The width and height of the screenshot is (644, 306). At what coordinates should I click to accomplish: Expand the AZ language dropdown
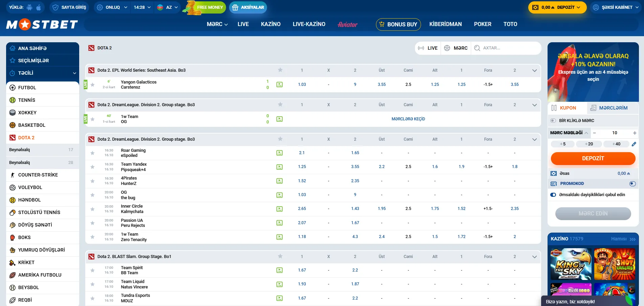pos(168,7)
